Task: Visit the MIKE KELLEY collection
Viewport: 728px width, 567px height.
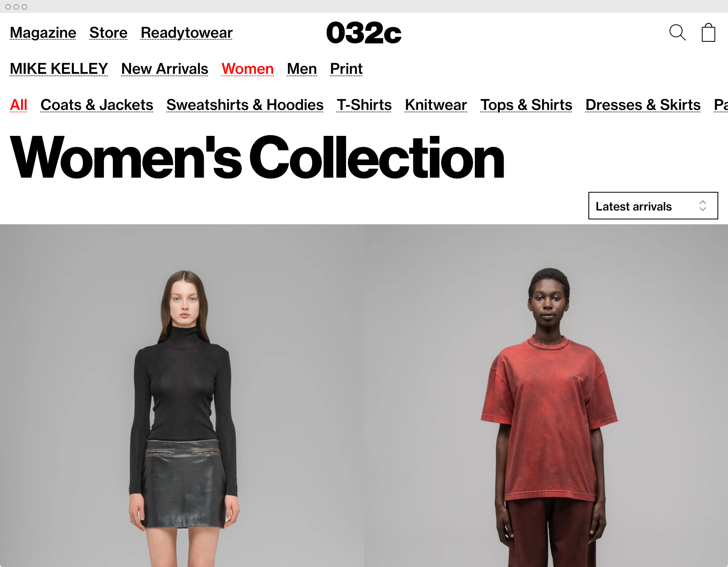Action: [x=59, y=69]
